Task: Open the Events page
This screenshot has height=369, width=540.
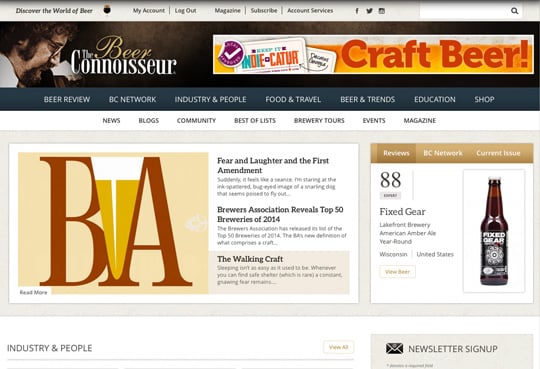Action: pos(374,121)
